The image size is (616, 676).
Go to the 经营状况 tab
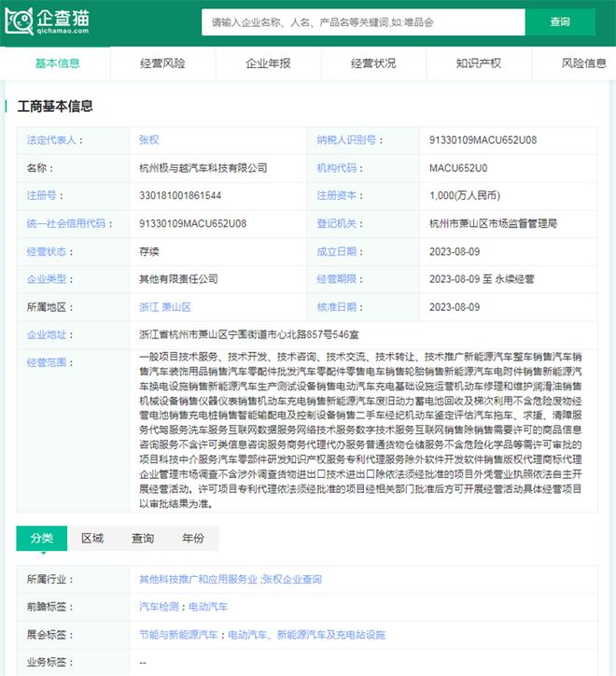point(373,63)
